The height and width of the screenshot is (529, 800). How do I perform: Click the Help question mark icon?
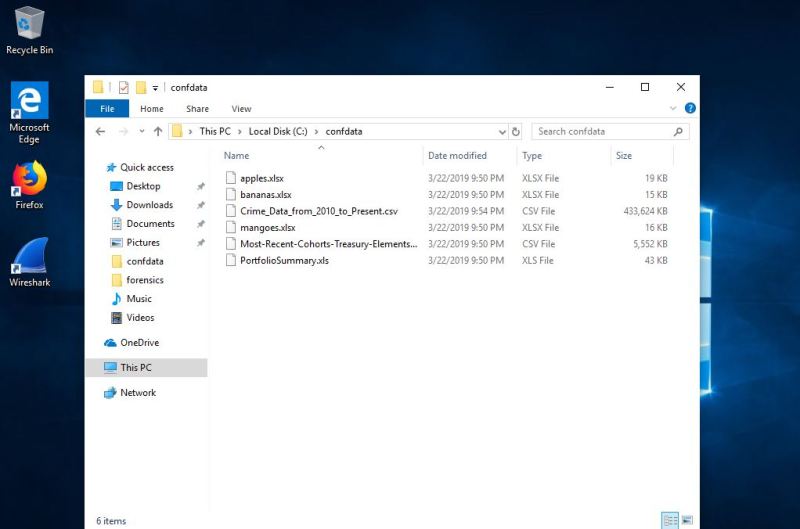pos(690,108)
